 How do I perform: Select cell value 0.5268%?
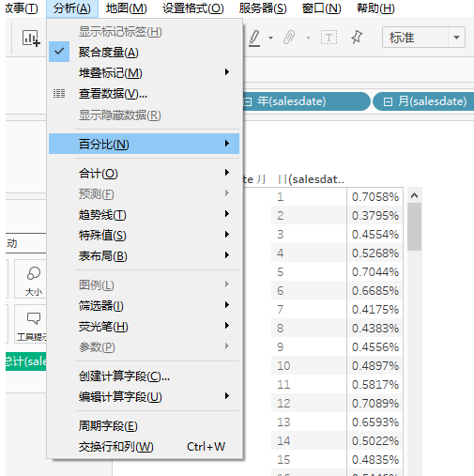click(375, 253)
